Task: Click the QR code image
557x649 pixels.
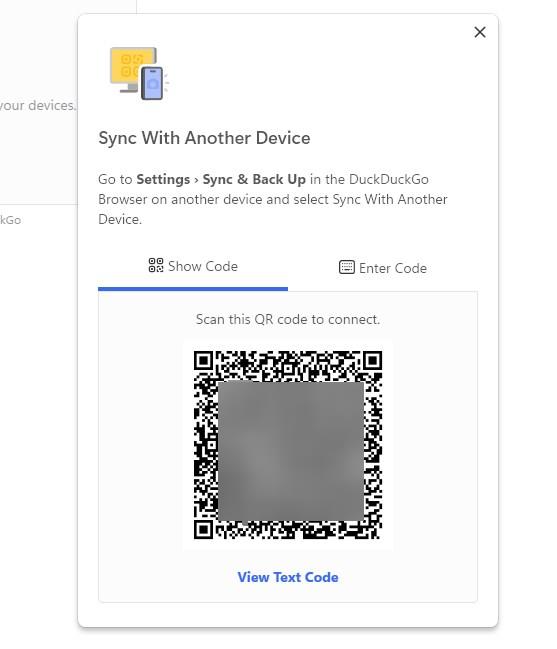Action: click(288, 445)
